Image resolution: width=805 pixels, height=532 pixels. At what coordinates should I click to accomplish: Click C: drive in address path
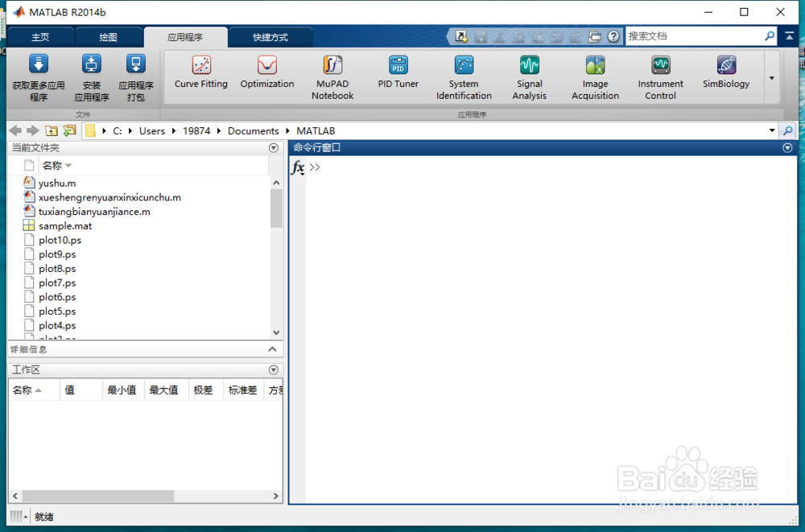click(118, 131)
